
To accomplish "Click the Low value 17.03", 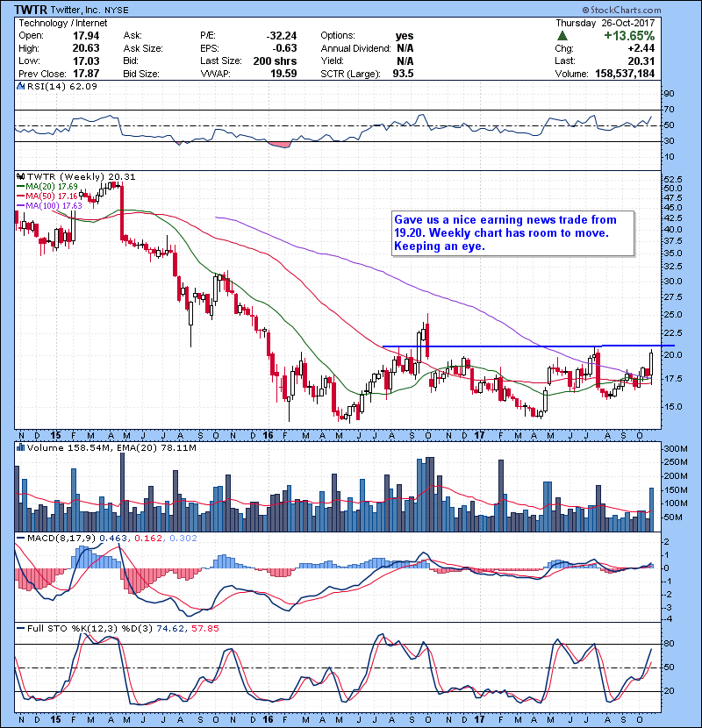I will pos(86,61).
